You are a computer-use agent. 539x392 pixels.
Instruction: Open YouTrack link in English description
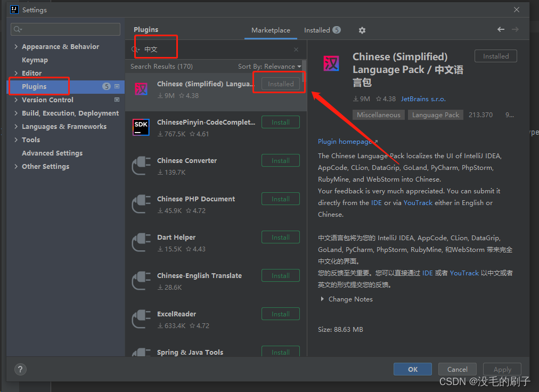(418, 202)
